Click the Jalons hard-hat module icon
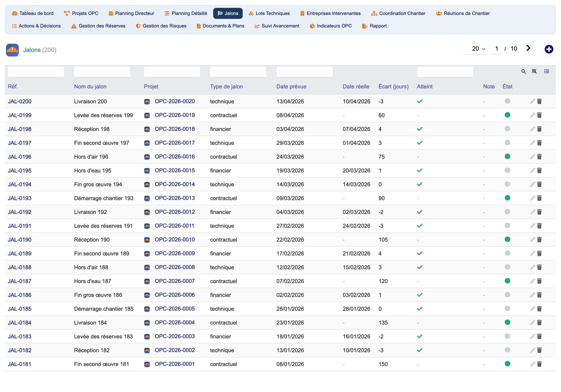Image resolution: width=561 pixels, height=392 pixels. (x=12, y=50)
